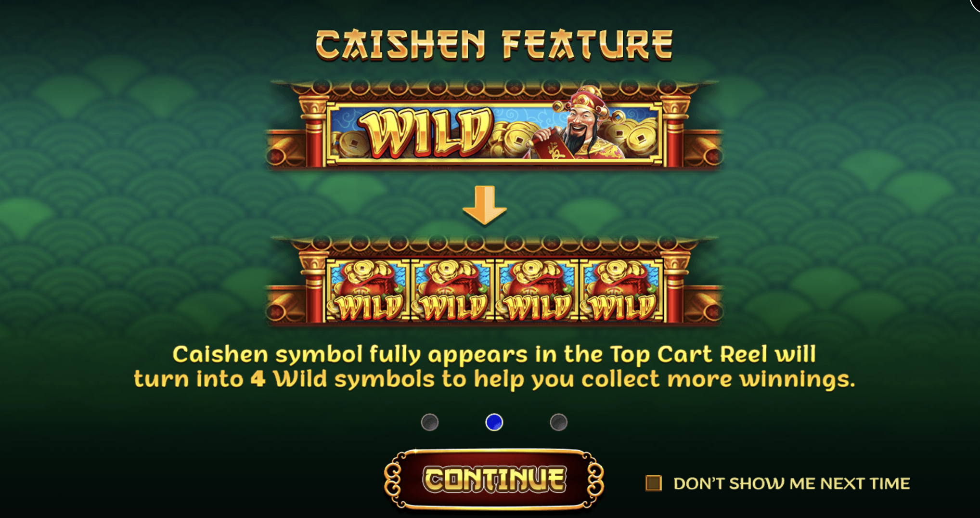
Task: Click the Continue button
Action: point(494,479)
